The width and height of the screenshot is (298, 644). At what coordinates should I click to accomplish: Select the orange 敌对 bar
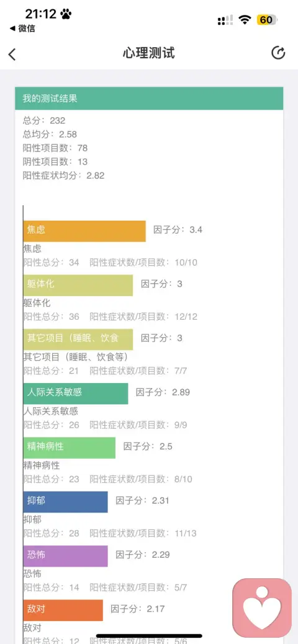[x=63, y=610]
